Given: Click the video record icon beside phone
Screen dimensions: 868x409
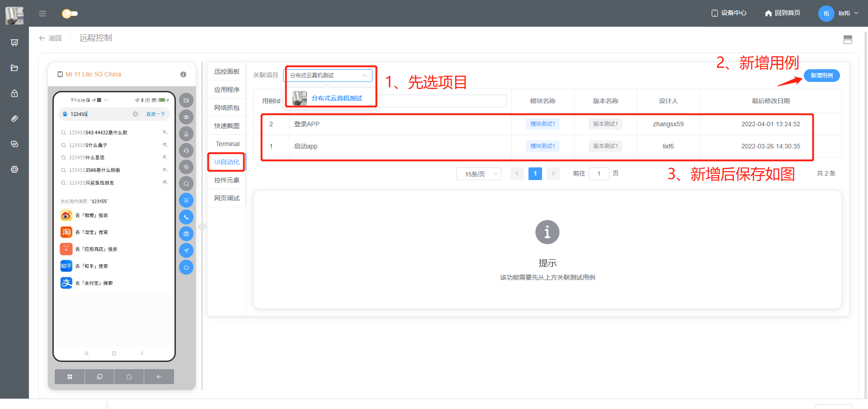Looking at the screenshot, I should coord(186,100).
